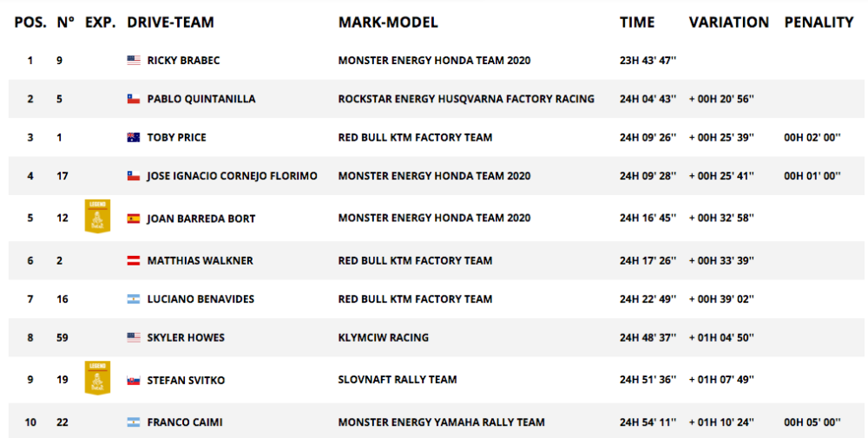The image size is (868, 438).
Task: Click the TIME column header
Action: tap(637, 23)
